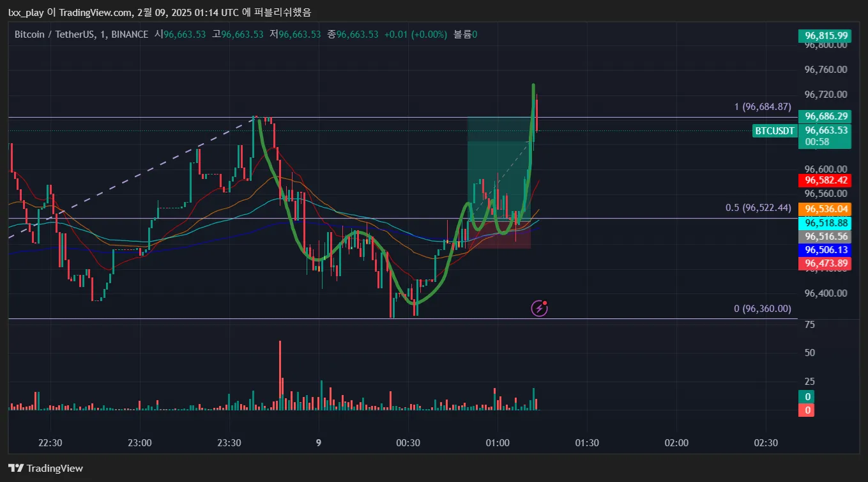The width and height of the screenshot is (868, 482).
Task: Click the 02:00 time axis label
Action: coord(676,442)
